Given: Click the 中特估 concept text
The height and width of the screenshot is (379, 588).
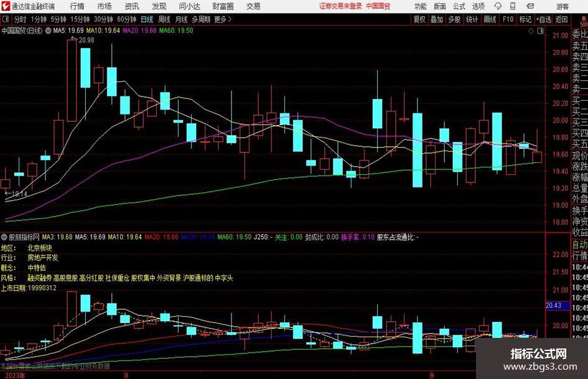Looking at the screenshot, I should 37,268.
